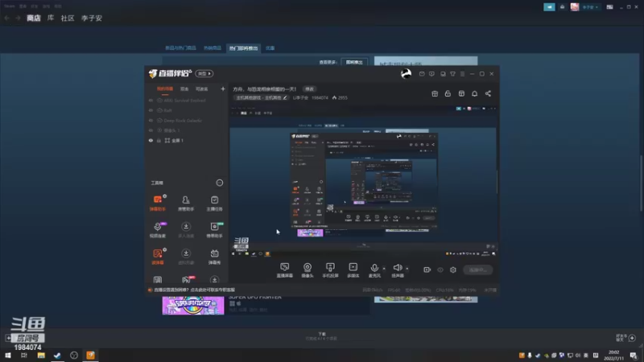Open Windows notification center
The width and height of the screenshot is (644, 362).
[634, 355]
